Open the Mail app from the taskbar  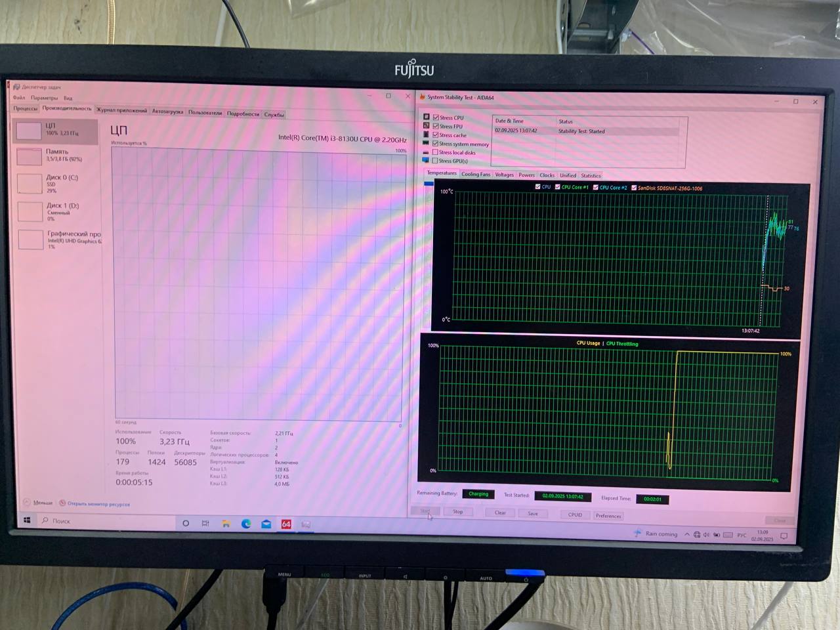(266, 524)
